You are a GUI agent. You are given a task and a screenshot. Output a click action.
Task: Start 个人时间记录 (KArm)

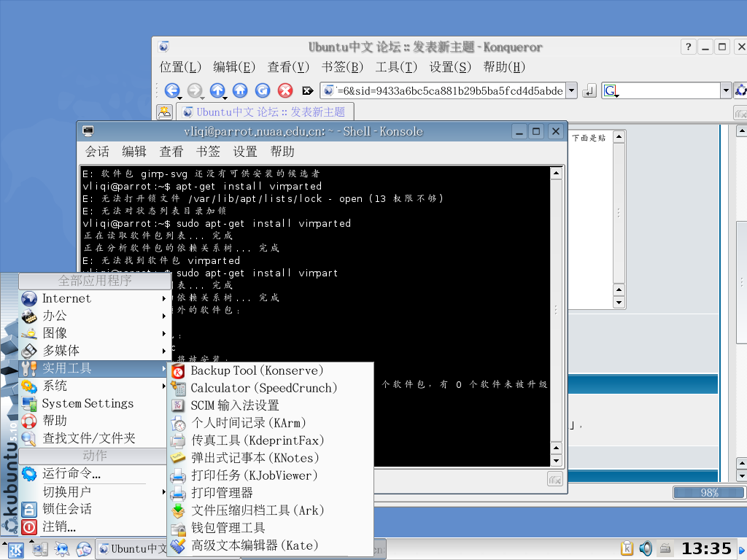(271, 423)
